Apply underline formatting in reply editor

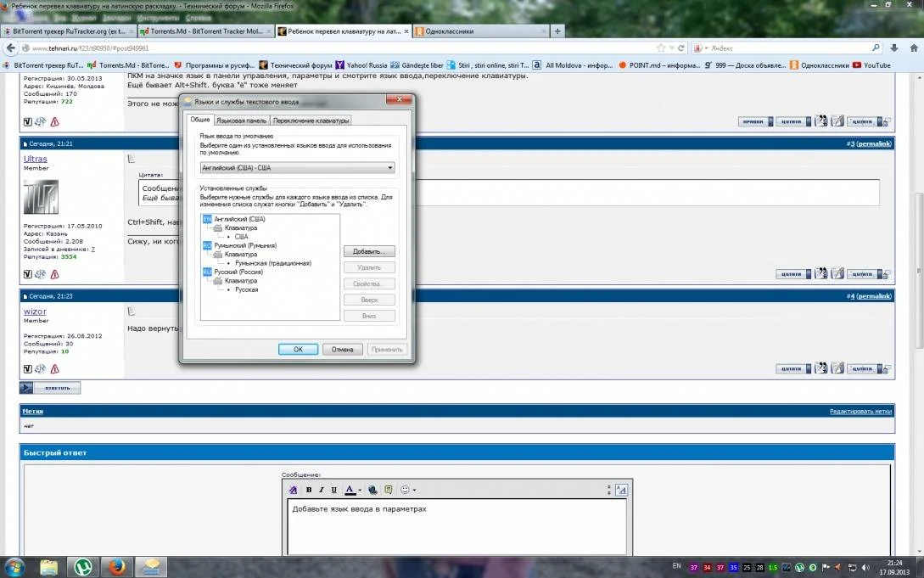tap(333, 490)
